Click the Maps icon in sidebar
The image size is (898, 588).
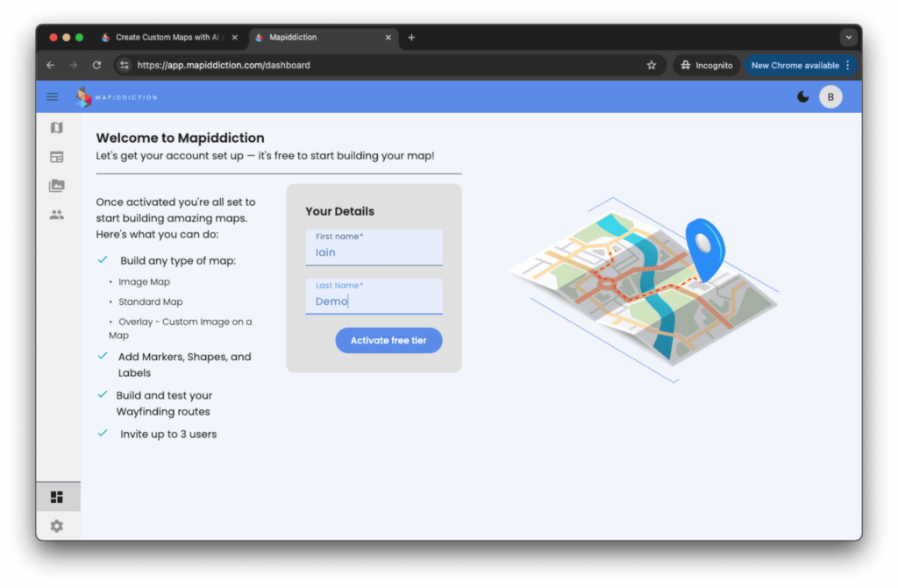click(x=57, y=128)
